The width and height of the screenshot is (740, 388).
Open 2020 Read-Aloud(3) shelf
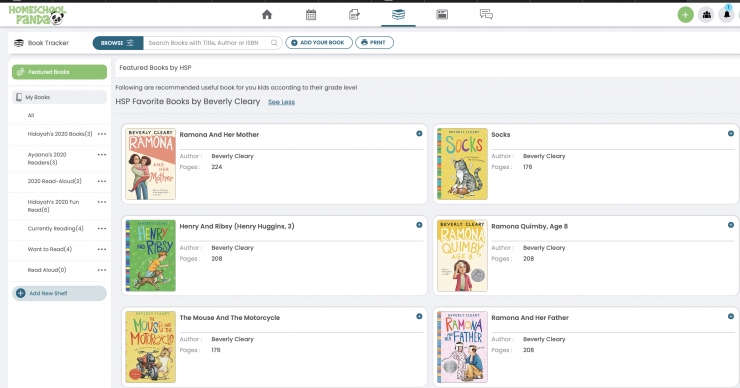[x=54, y=181]
